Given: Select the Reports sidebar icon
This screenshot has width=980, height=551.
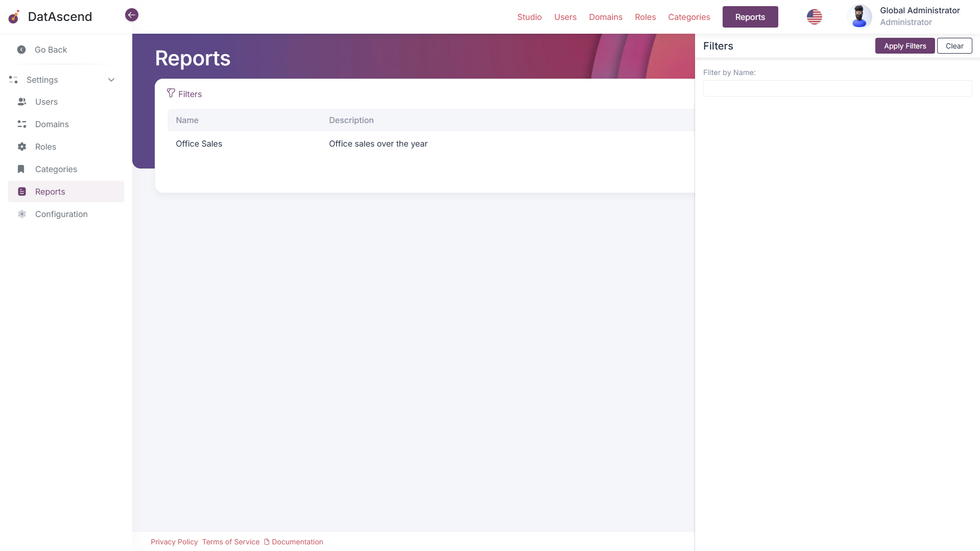Looking at the screenshot, I should [22, 191].
